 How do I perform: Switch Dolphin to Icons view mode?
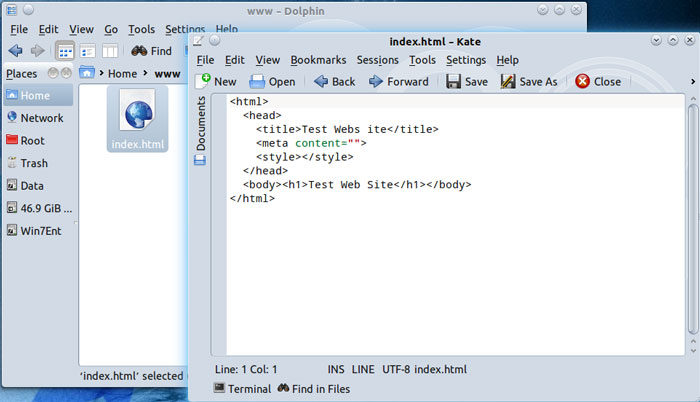click(x=65, y=51)
